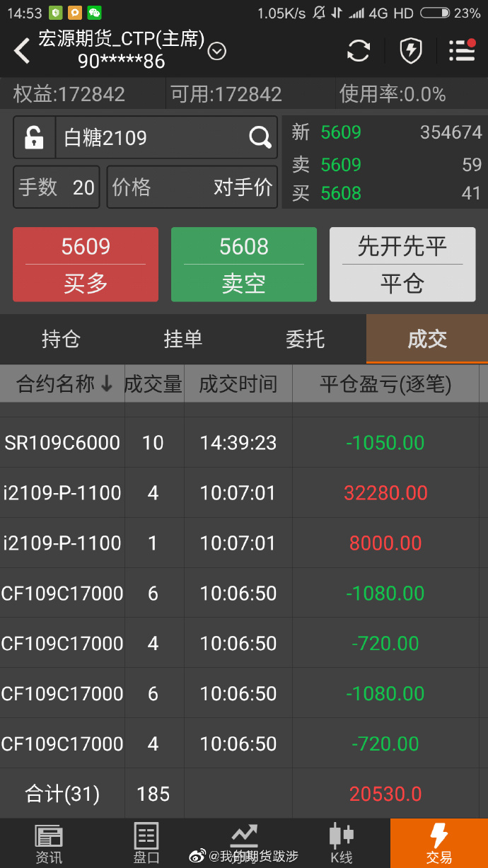Tap the 合计(31) total cell

click(x=62, y=794)
